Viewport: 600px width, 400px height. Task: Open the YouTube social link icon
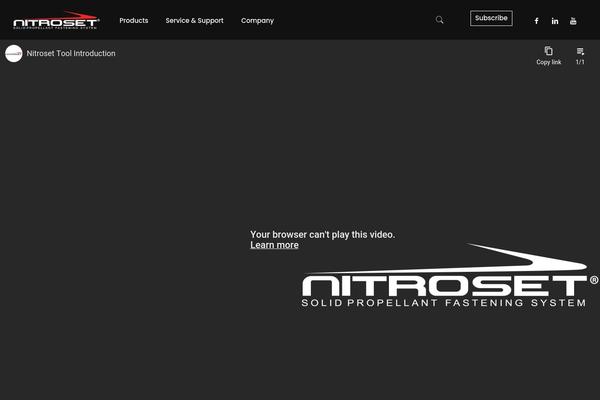click(573, 21)
